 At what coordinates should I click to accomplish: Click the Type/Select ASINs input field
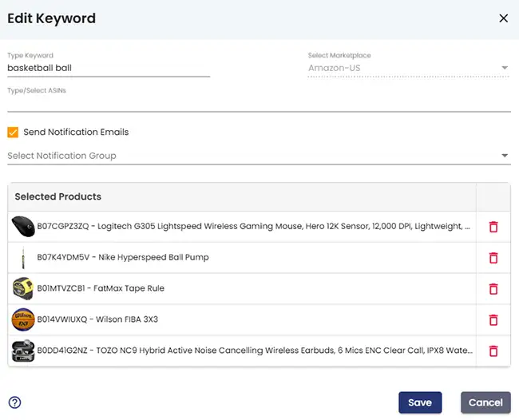259,105
